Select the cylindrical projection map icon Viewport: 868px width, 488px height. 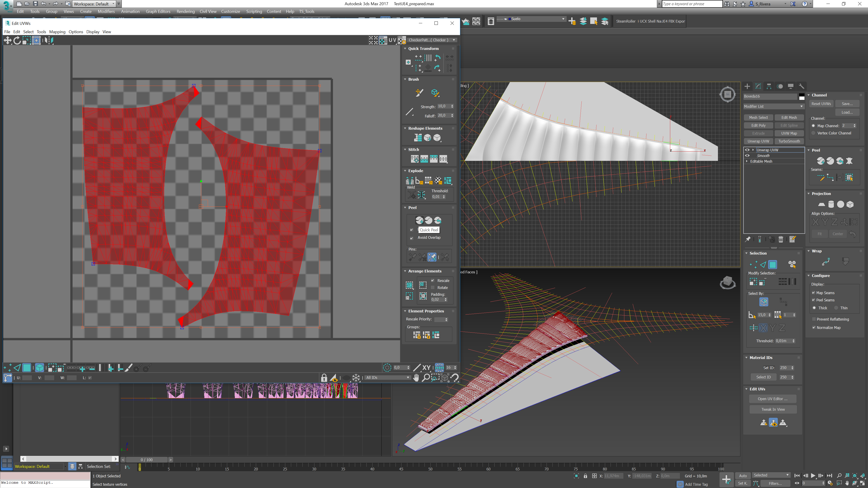tap(831, 204)
